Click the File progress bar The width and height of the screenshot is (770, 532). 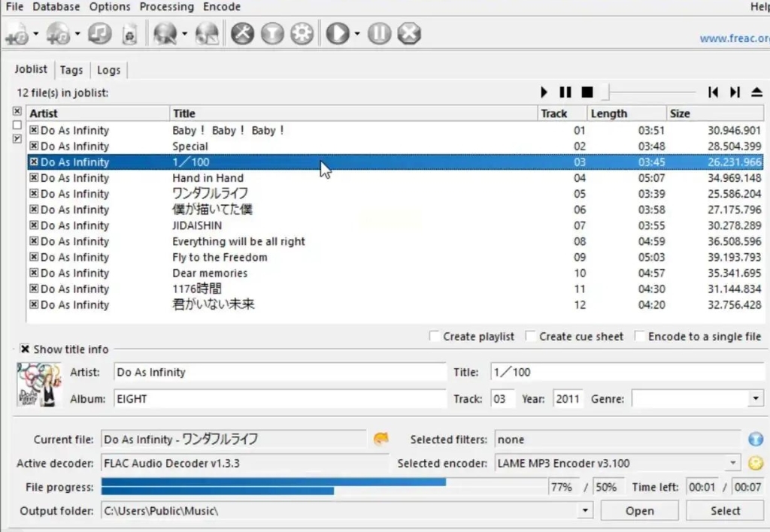pyautogui.click(x=324, y=487)
